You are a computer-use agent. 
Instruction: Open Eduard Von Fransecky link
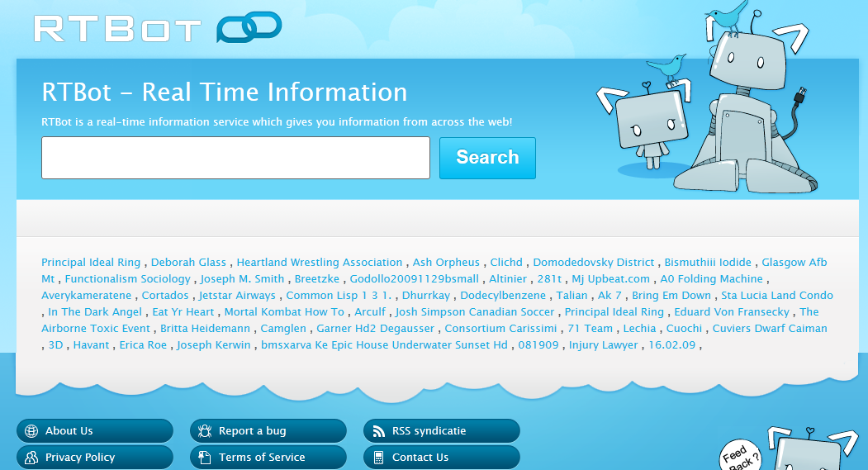(732, 312)
